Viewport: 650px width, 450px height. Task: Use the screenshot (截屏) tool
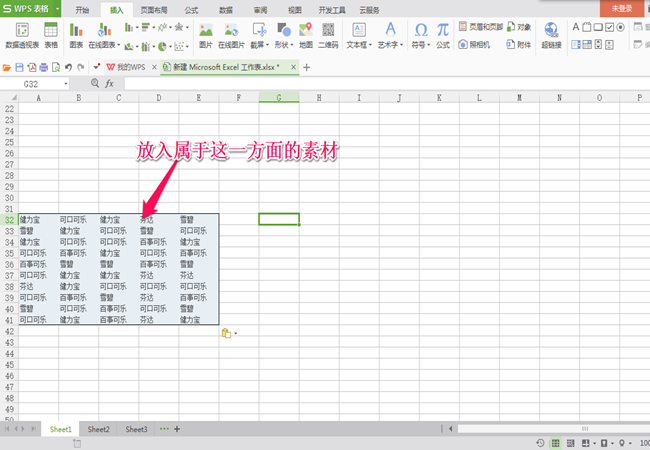pyautogui.click(x=260, y=36)
